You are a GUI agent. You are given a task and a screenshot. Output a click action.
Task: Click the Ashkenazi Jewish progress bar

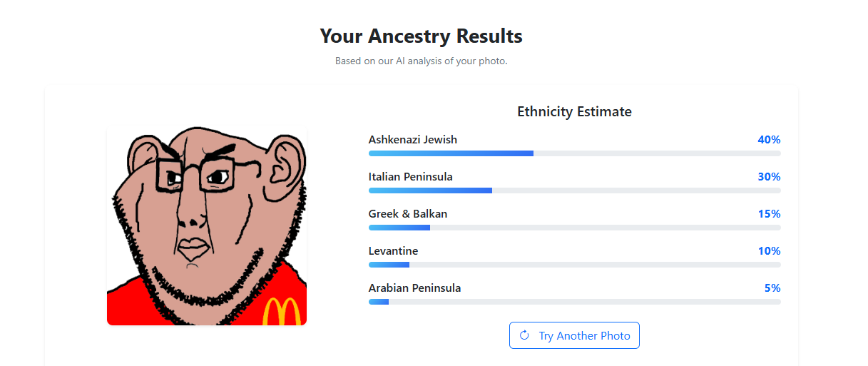[574, 153]
